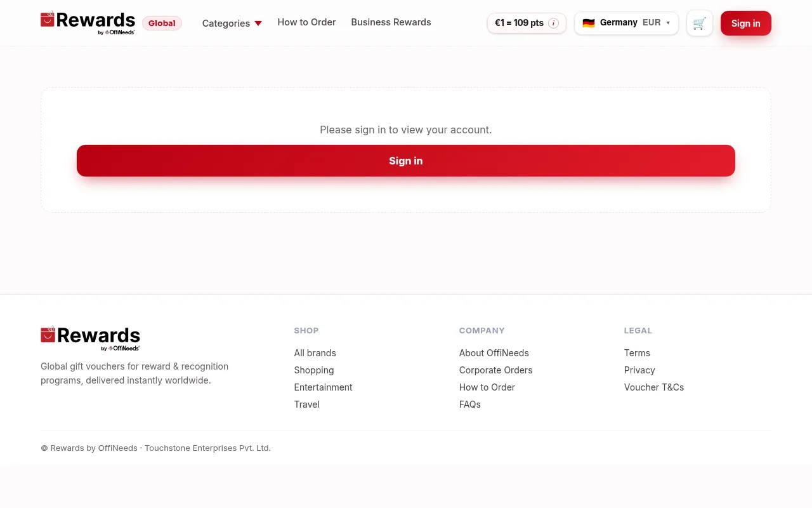This screenshot has height=508, width=812.
Task: Expand the Categories dropdown
Action: [x=232, y=23]
